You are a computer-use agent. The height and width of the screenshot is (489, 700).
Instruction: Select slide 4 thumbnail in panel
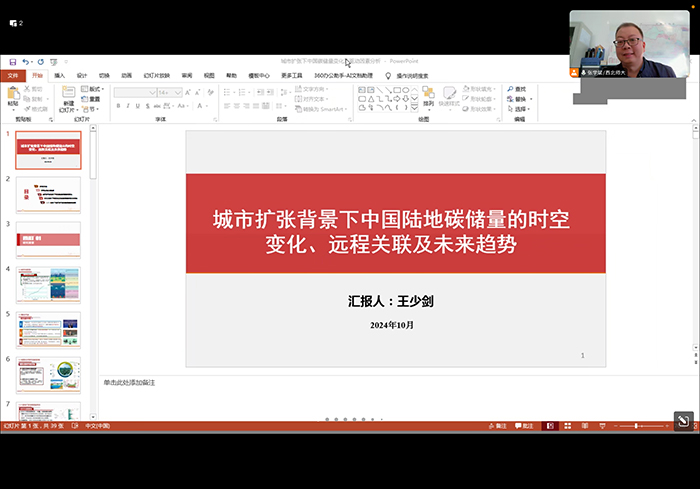click(48, 285)
